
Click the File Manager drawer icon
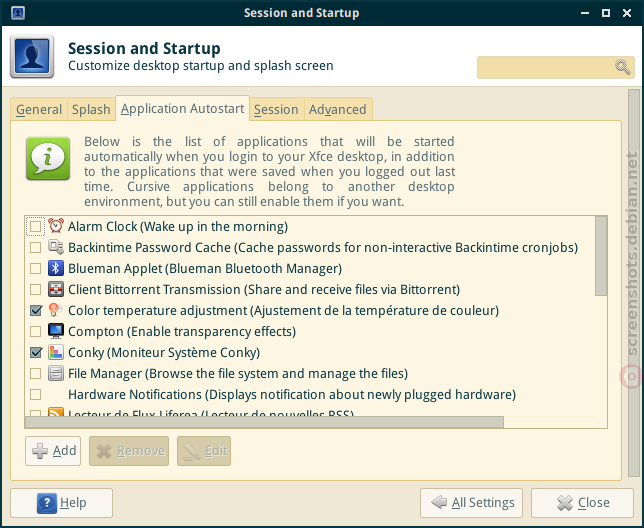coord(56,373)
